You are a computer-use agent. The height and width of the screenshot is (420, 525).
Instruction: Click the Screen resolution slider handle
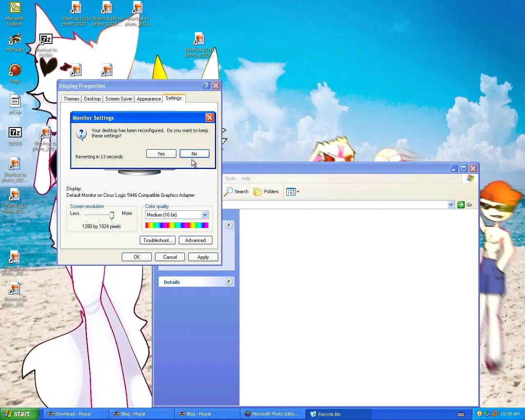[x=112, y=215]
